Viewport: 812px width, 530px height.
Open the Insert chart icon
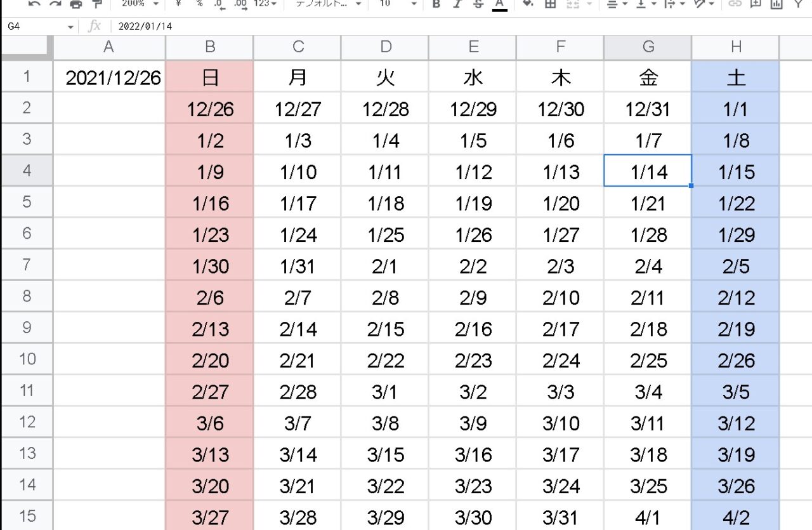click(775, 5)
